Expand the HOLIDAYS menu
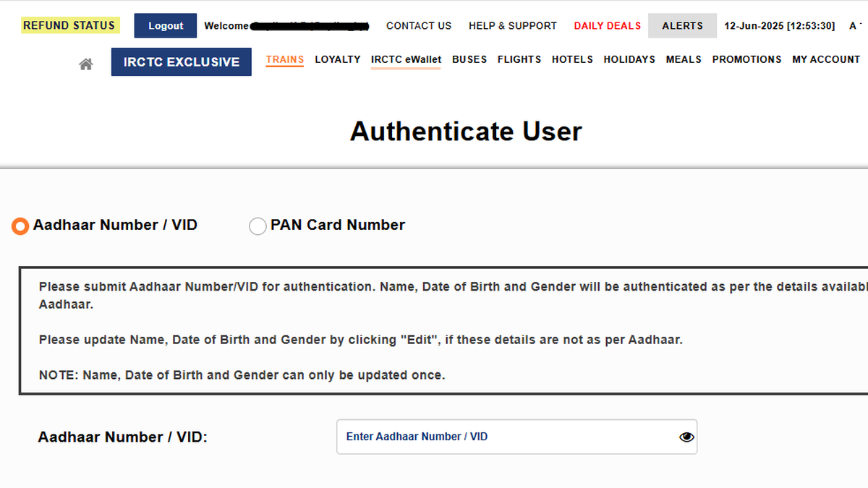The height and width of the screenshot is (488, 868). point(629,59)
